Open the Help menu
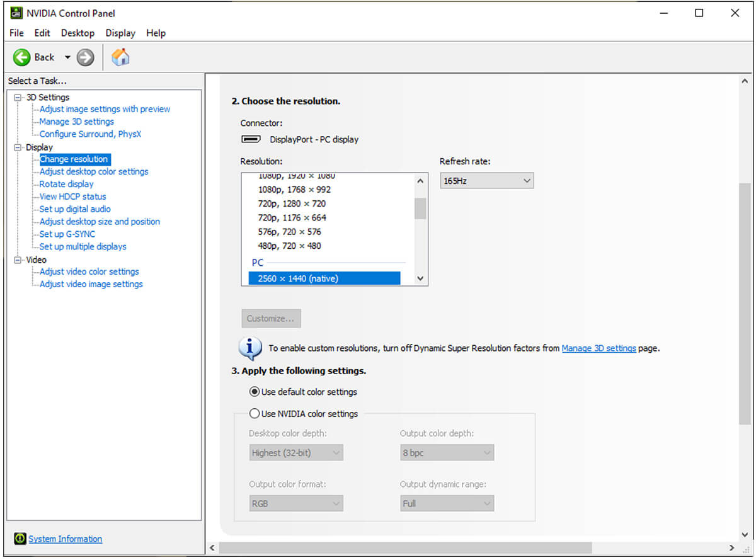This screenshot has width=756, height=560. click(x=156, y=33)
